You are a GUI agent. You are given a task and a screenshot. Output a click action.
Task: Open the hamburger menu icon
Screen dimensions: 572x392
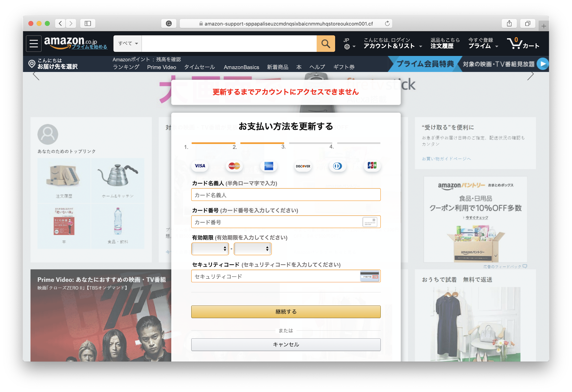point(34,44)
